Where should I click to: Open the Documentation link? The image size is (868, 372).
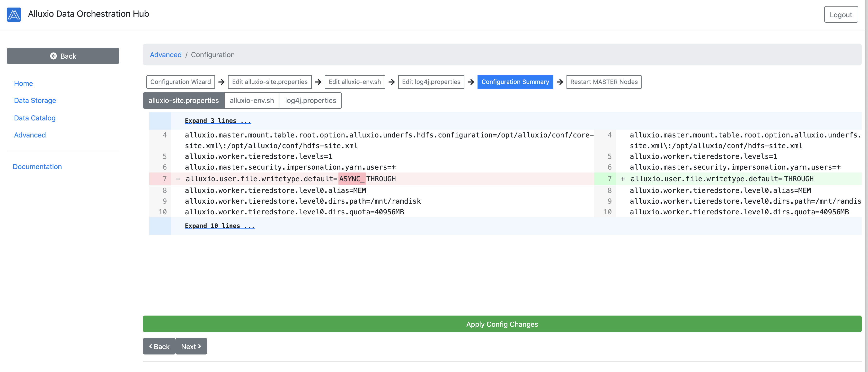37,167
